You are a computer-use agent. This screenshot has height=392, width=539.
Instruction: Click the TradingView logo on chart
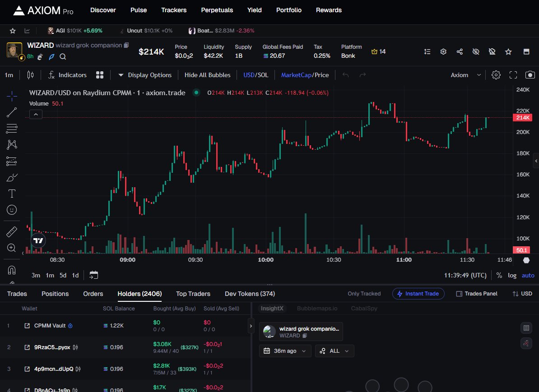pos(38,240)
